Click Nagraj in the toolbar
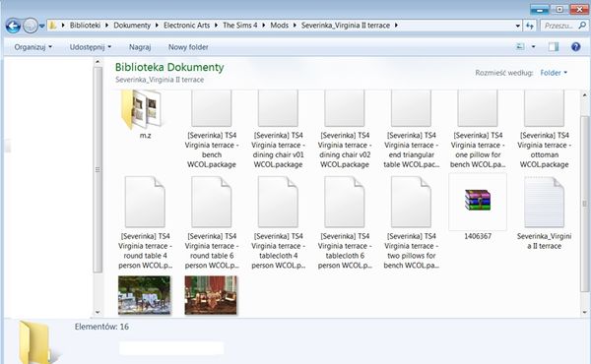Screen dimensions: 591x364 (140, 47)
